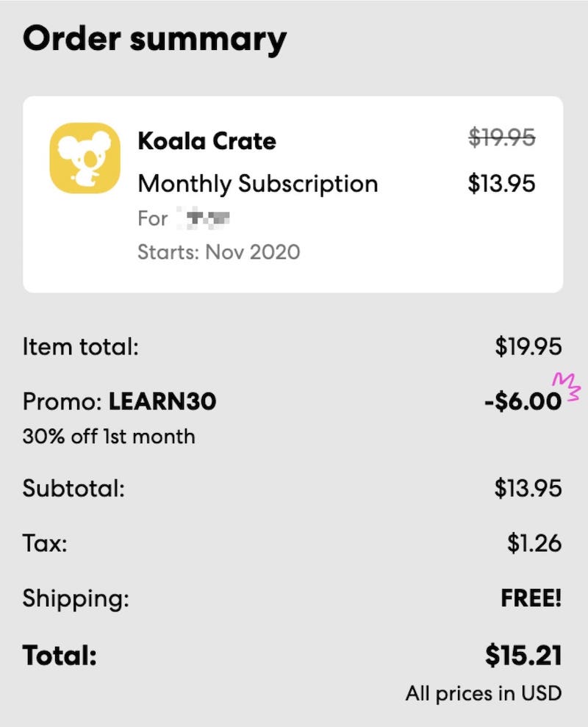Click the -$6.00 promo discount amount
588x727 pixels.
tap(523, 402)
